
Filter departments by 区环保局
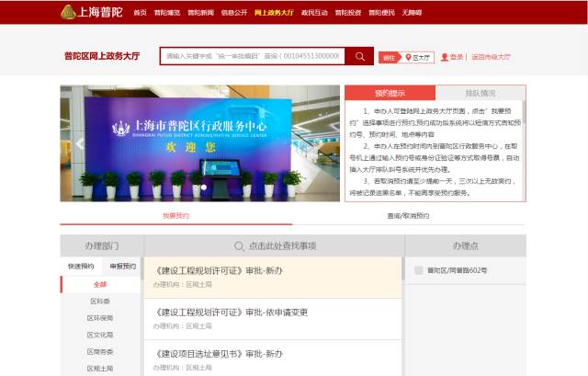pos(100,318)
